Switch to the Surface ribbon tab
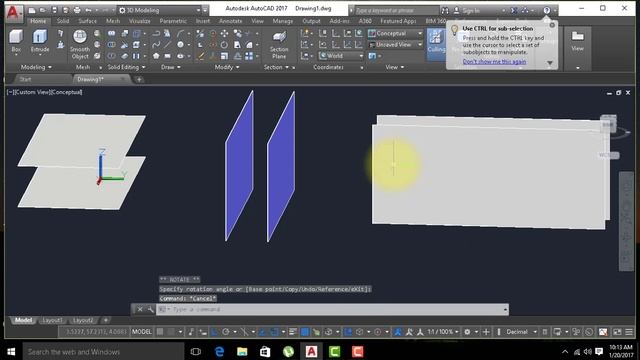This screenshot has height=360, width=640. click(87, 21)
